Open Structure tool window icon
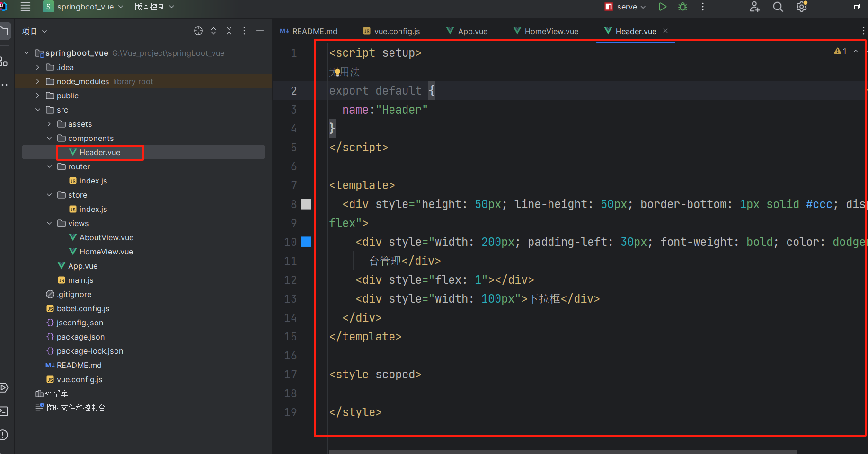Screen dimensions: 868x454 click(4, 61)
